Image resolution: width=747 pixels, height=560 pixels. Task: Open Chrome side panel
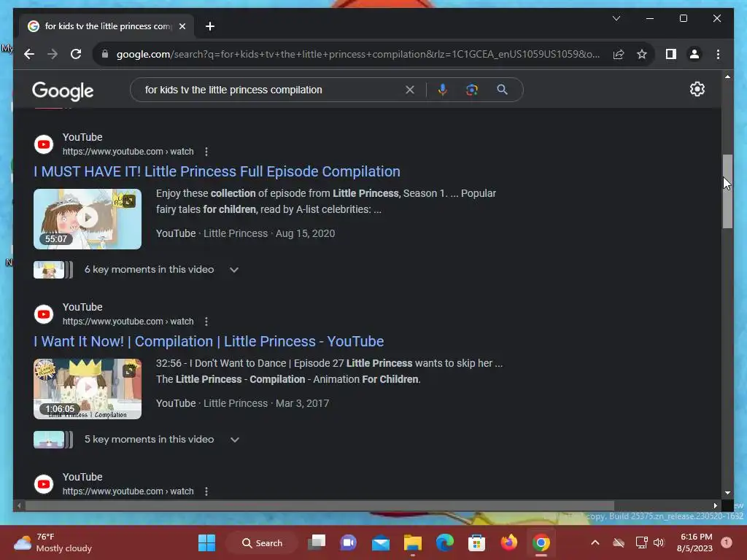coord(671,54)
